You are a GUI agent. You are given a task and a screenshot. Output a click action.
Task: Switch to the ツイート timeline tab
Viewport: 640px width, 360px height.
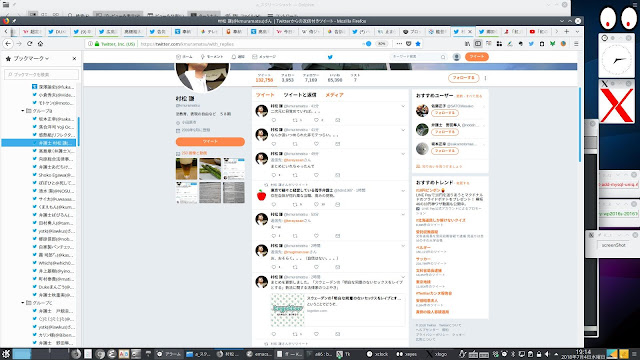[x=265, y=95]
